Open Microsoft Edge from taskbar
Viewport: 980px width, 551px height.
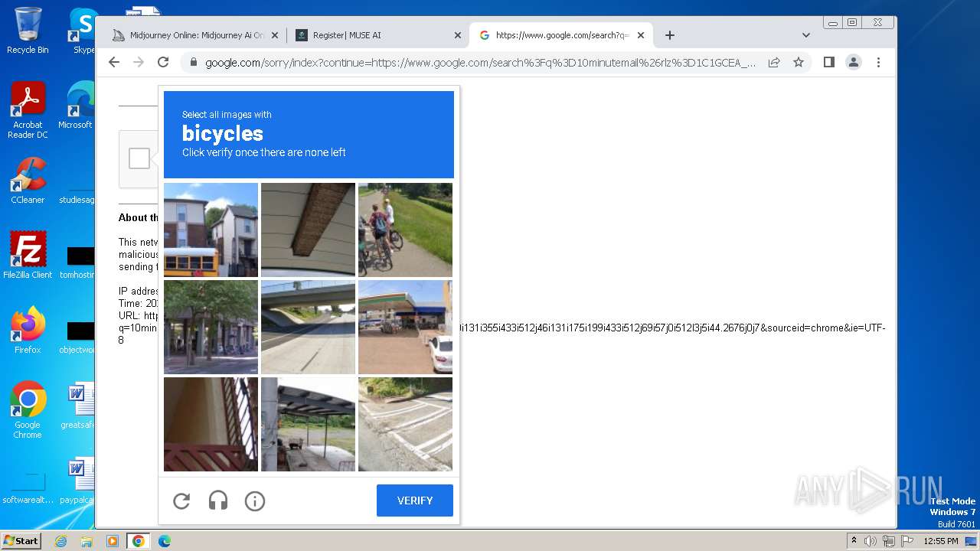coord(165,541)
